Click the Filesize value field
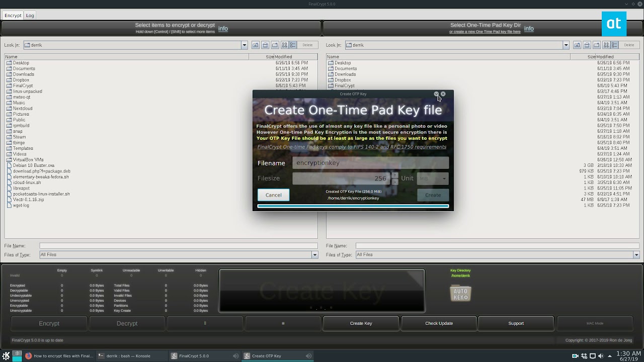 (x=341, y=178)
